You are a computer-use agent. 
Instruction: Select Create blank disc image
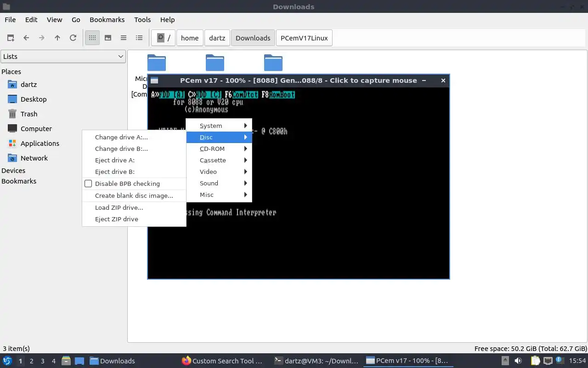(x=134, y=195)
